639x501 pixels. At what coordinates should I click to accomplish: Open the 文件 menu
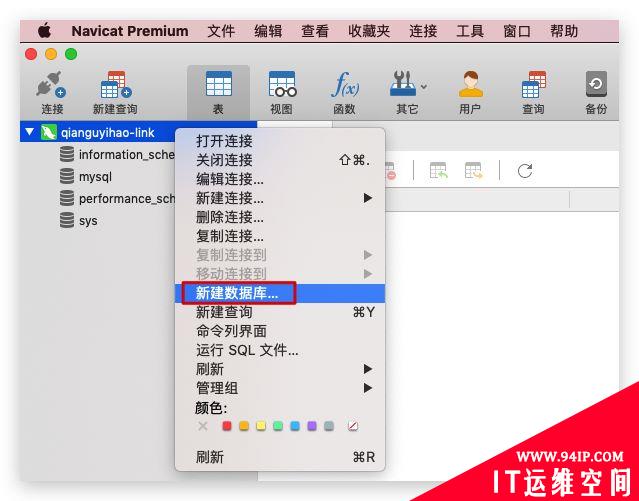221,31
